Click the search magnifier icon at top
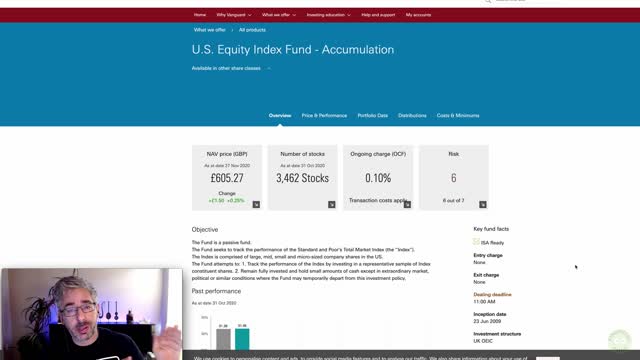The image size is (640, 360). click(x=488, y=1)
